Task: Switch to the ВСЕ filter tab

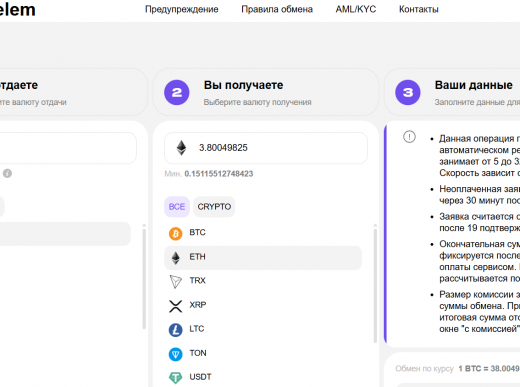Action: click(177, 207)
